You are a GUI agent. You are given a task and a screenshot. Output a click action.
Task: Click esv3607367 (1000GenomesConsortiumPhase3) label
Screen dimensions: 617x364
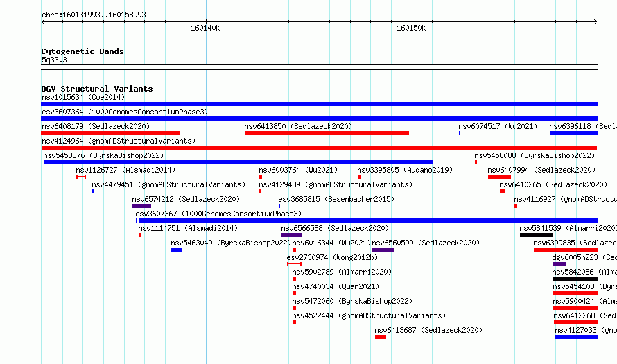click(218, 214)
